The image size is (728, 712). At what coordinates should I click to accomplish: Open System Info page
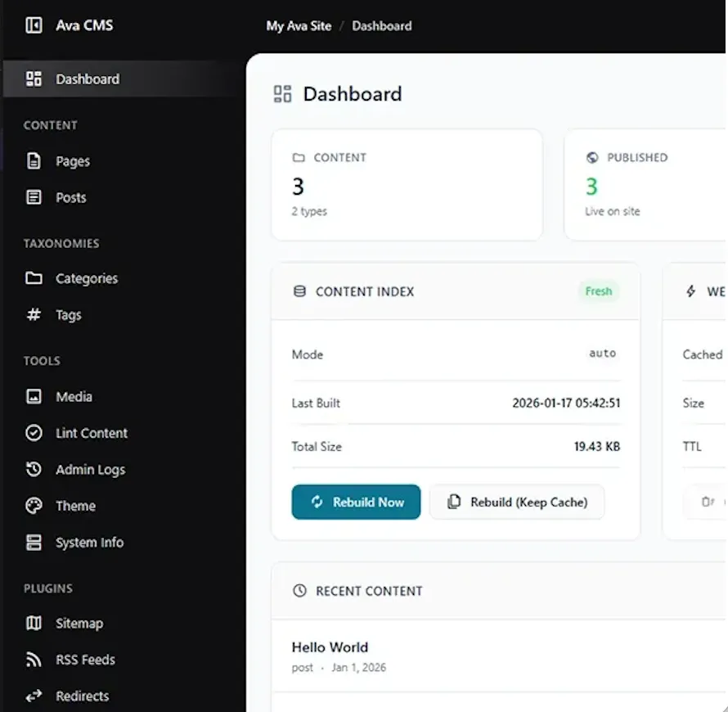point(123,542)
